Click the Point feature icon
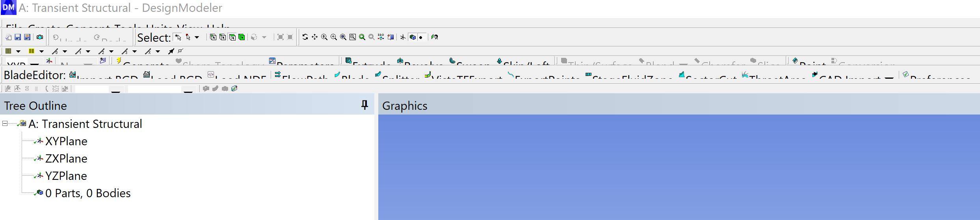980x220 pixels. (x=795, y=61)
